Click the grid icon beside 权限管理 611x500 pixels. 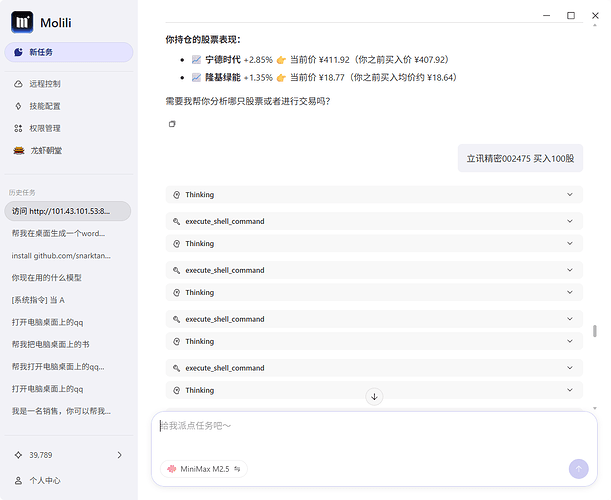(x=18, y=128)
